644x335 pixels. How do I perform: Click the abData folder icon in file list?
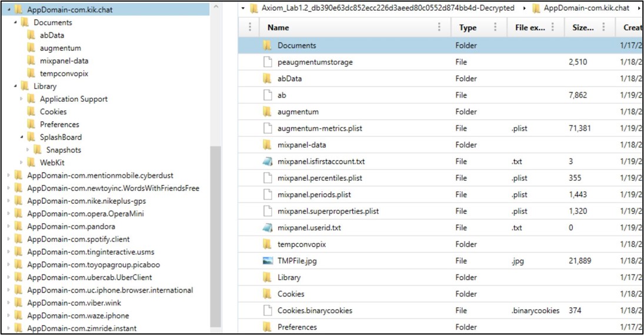pyautogui.click(x=268, y=78)
